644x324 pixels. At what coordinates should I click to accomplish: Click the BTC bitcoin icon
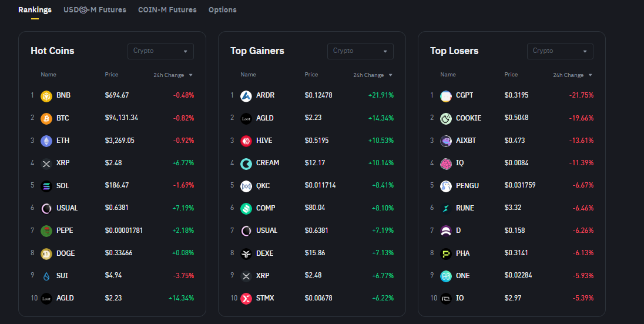[x=46, y=118]
